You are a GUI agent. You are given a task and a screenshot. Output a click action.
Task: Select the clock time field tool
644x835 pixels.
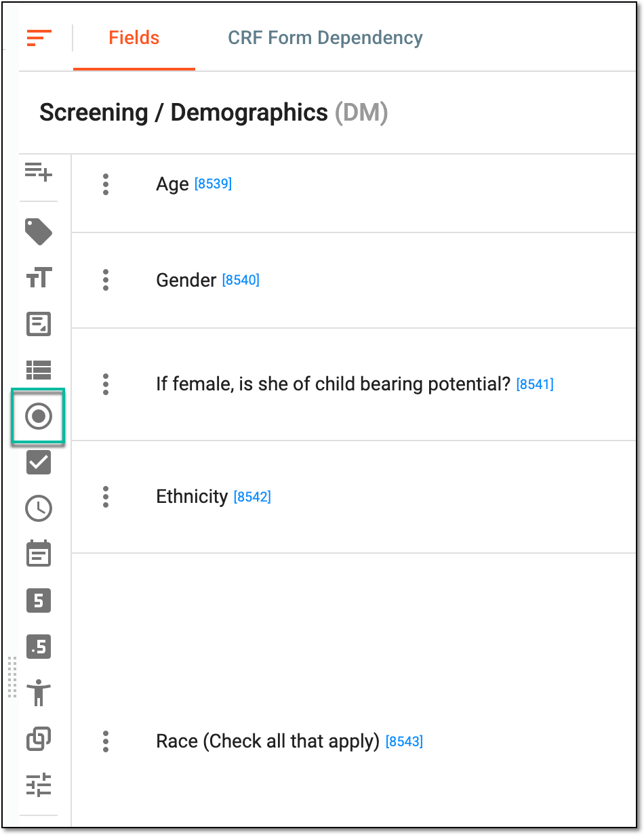click(39, 508)
